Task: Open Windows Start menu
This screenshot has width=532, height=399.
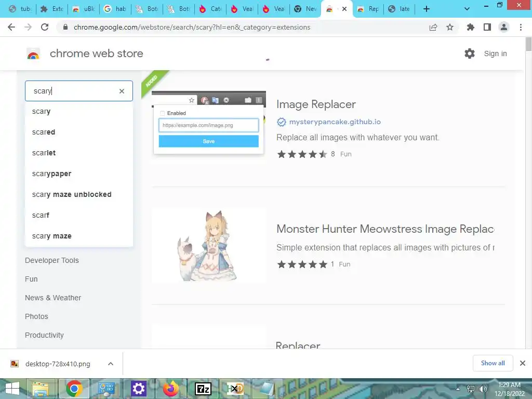Action: (x=12, y=389)
